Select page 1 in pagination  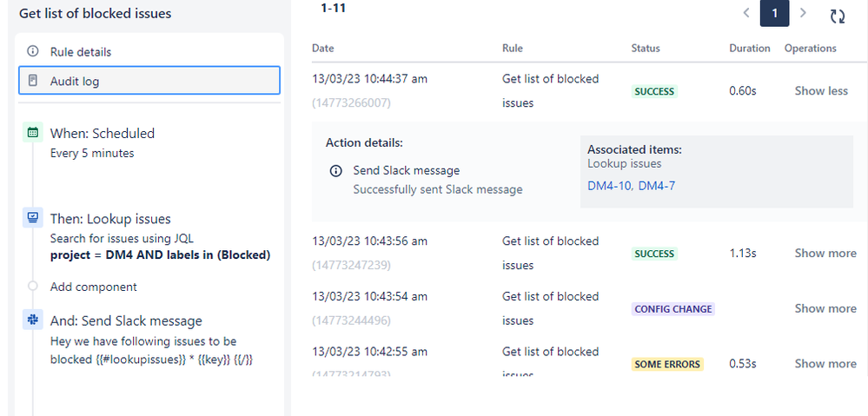774,13
